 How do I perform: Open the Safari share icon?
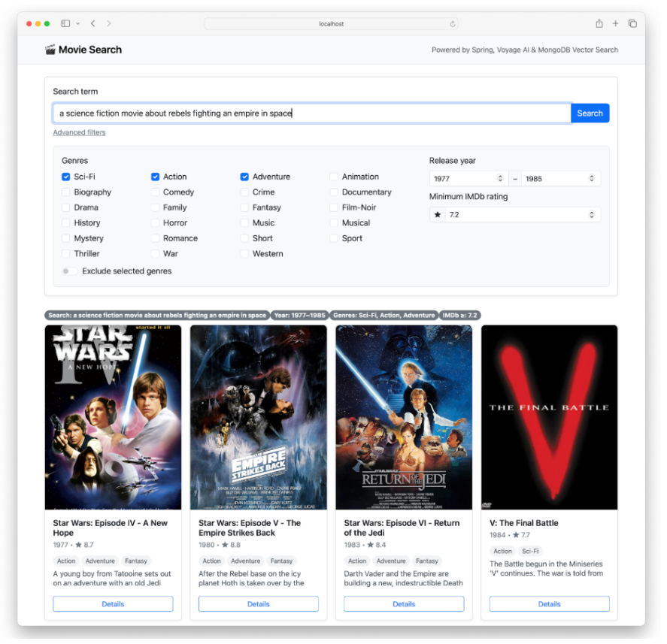pos(599,24)
